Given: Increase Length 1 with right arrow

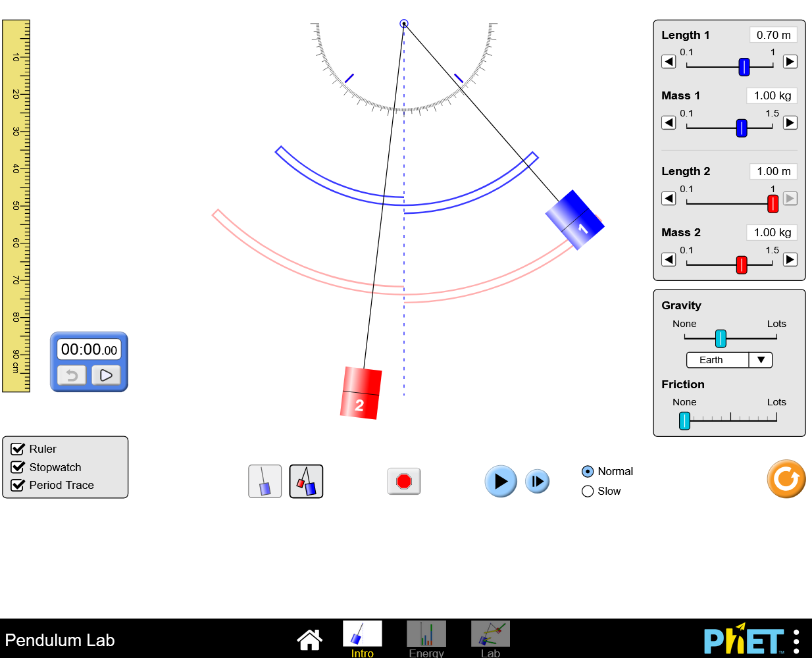Looking at the screenshot, I should coord(790,62).
